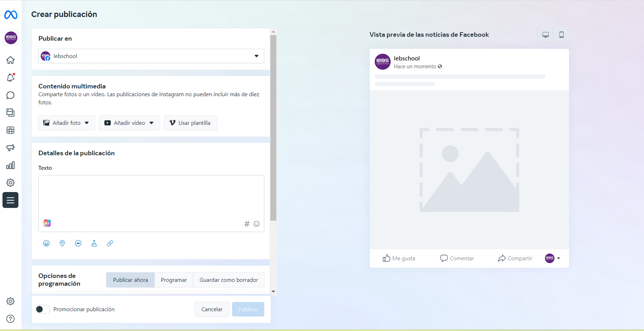Toggle Promocionar publicación switch
The image size is (644, 331).
tap(43, 309)
